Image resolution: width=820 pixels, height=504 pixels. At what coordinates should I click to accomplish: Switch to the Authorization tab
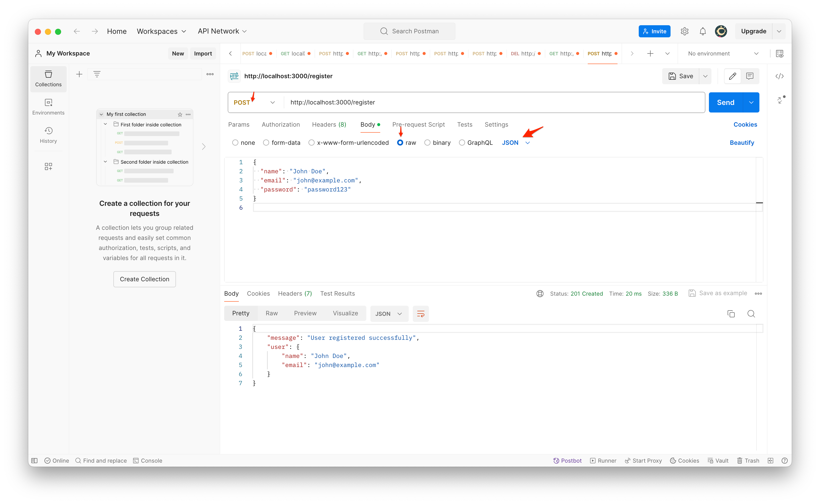[x=280, y=124]
